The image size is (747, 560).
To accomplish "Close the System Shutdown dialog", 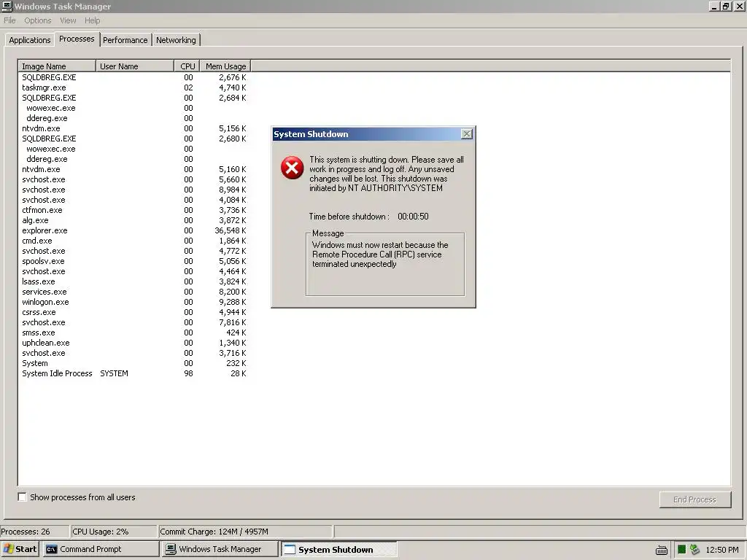I will 467,134.
